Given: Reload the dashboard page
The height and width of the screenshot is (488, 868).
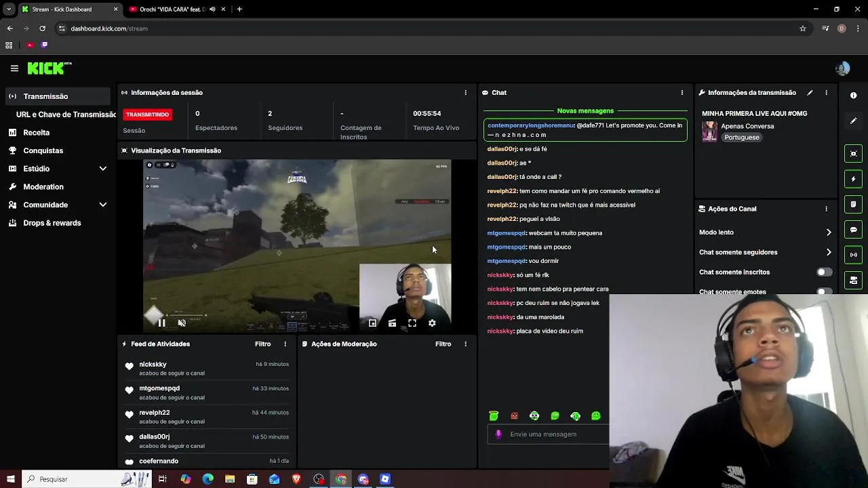Looking at the screenshot, I should click(x=42, y=28).
